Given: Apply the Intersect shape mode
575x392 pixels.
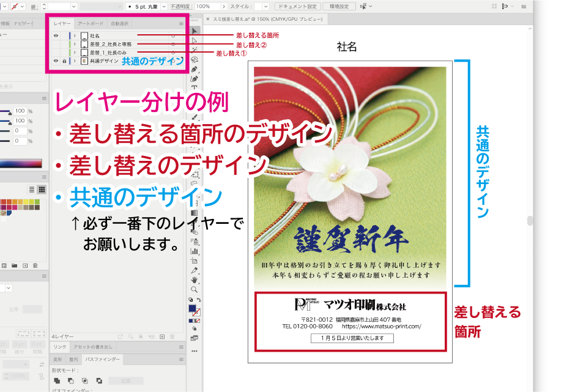Looking at the screenshot, I should click(84, 380).
